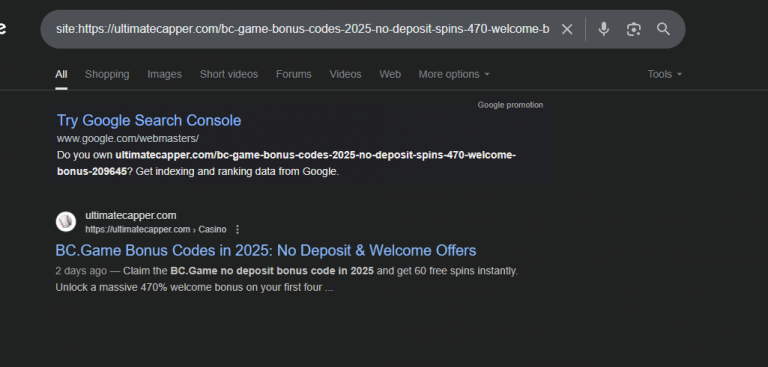The width and height of the screenshot is (768, 367).
Task: Switch to the Images tab
Action: pyautogui.click(x=165, y=74)
